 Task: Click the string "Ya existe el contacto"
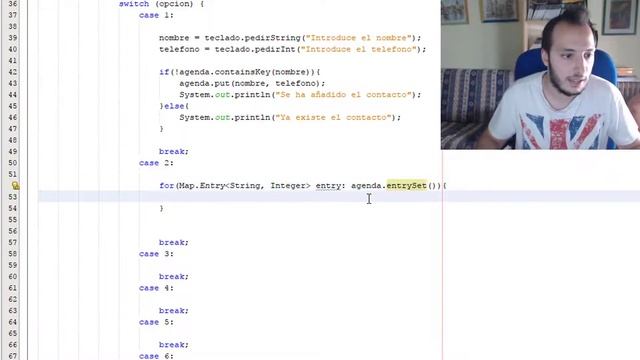333,118
